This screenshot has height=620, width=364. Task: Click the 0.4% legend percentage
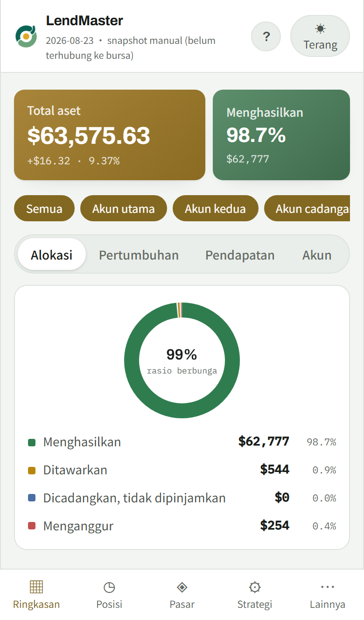(324, 526)
